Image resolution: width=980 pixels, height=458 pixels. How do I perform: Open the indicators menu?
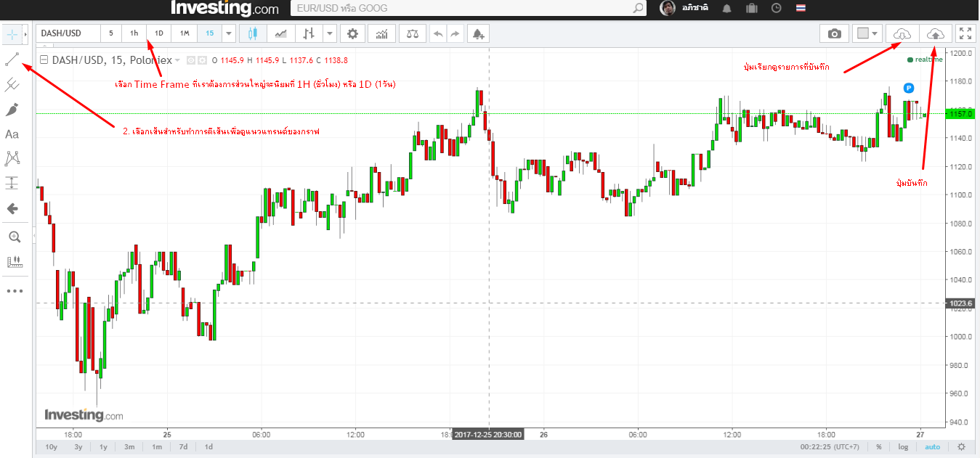tap(382, 33)
